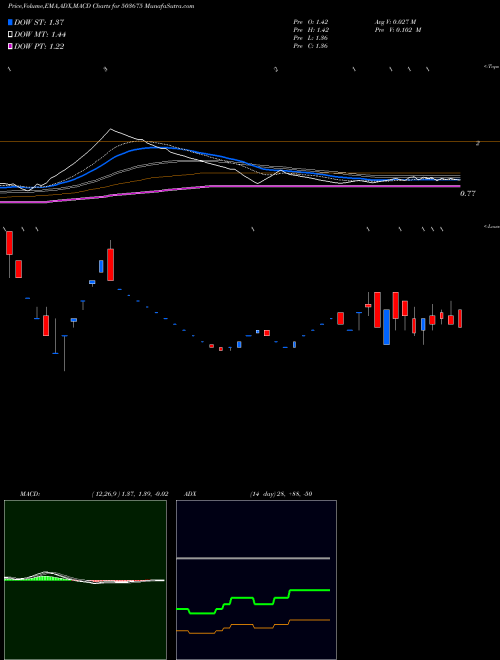The height and width of the screenshot is (660, 500).
Task: Click the 'Pre V: 0.102 M' volume text
Action: tap(398, 30)
